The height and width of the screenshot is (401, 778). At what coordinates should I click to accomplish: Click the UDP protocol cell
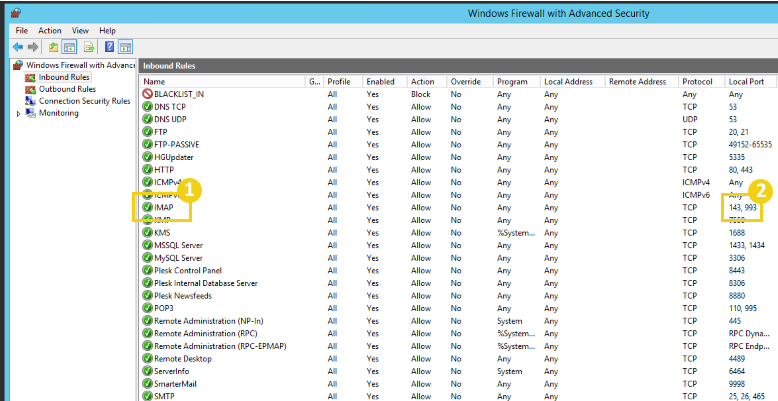[690, 119]
